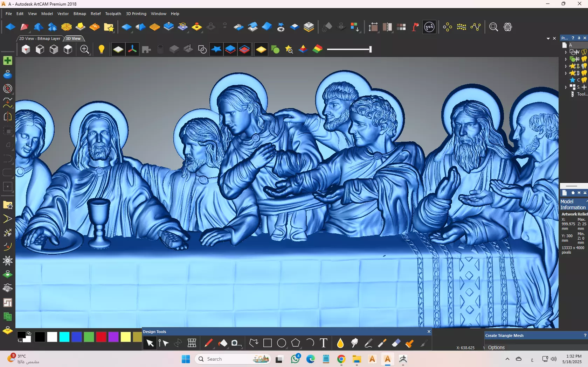Adjust the 3D view detail slider handle
588x367 pixels.
tap(370, 49)
